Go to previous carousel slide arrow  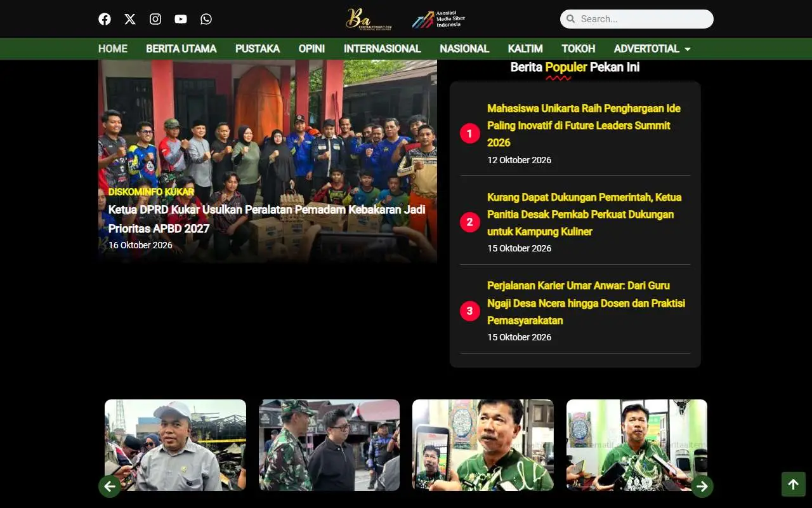point(109,486)
